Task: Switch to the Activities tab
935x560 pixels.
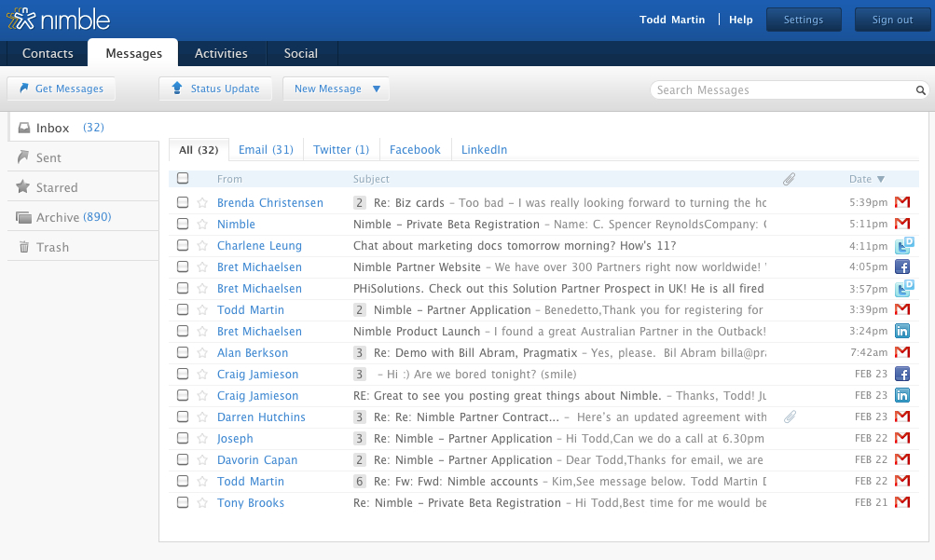Action: coord(221,53)
